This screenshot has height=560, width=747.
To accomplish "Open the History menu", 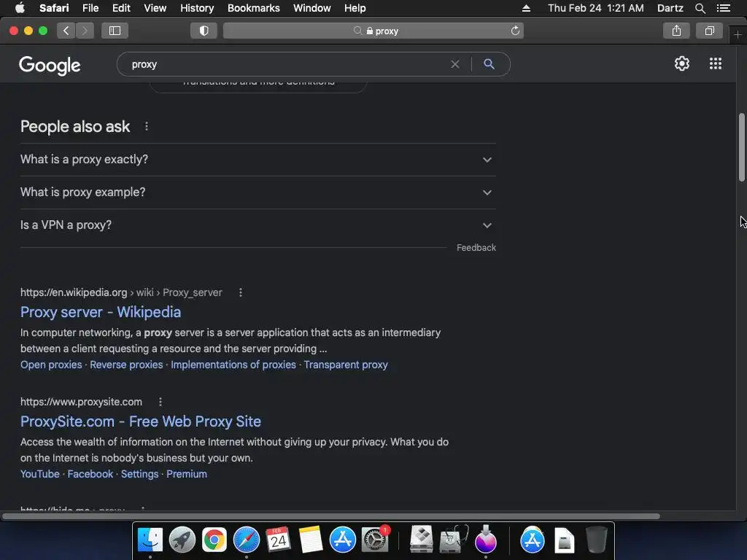I will coord(197,8).
